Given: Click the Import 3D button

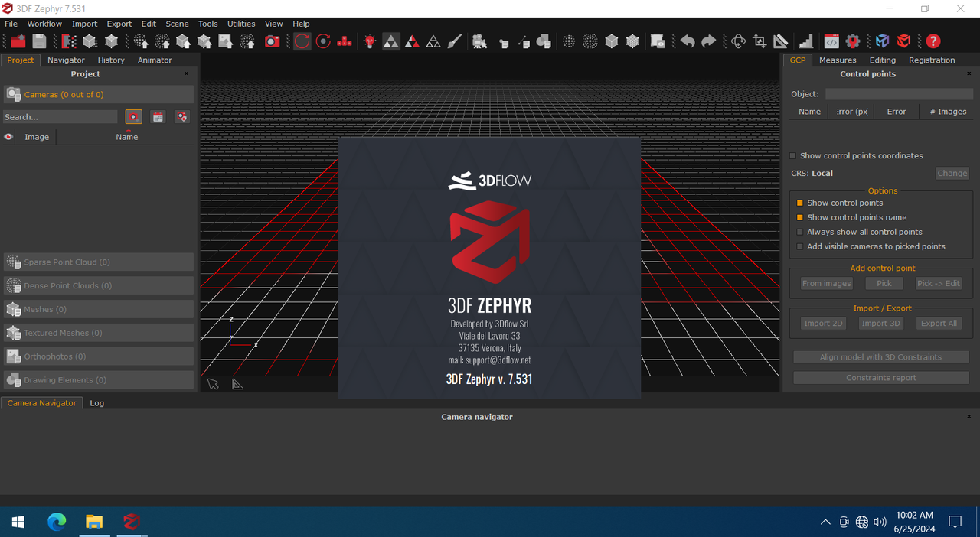Looking at the screenshot, I should pos(881,323).
